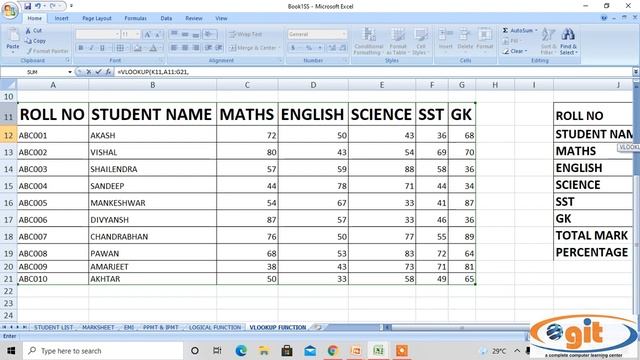Open Format as Table gallery
This screenshot has height=360, width=640.
[x=397, y=41]
